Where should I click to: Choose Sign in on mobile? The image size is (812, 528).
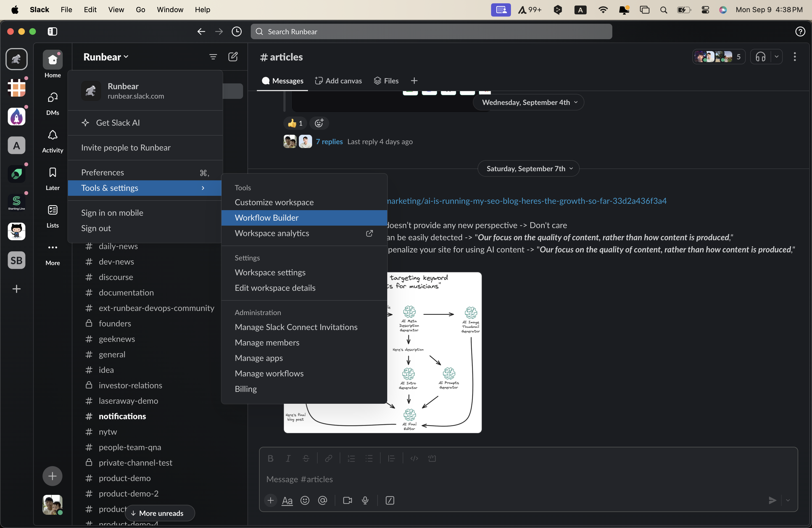point(145,213)
